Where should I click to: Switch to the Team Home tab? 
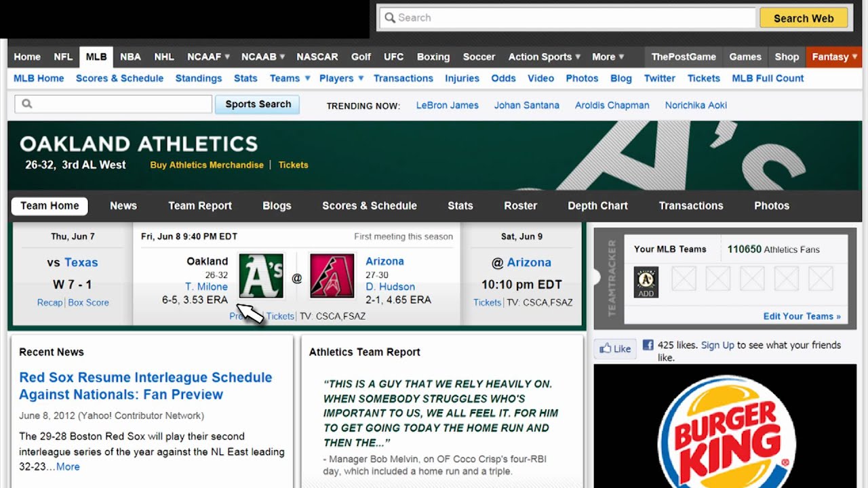50,205
